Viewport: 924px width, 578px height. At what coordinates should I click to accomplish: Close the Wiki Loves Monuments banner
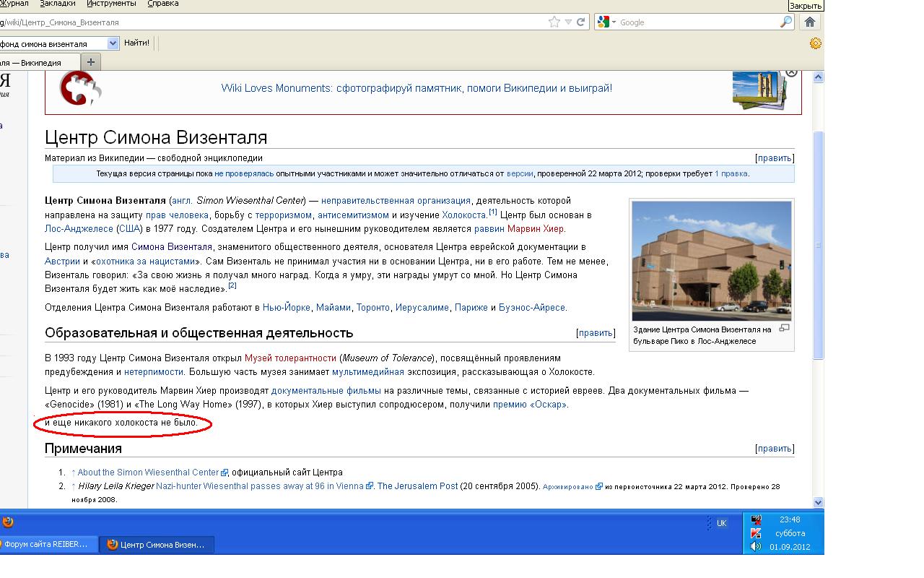pos(791,72)
